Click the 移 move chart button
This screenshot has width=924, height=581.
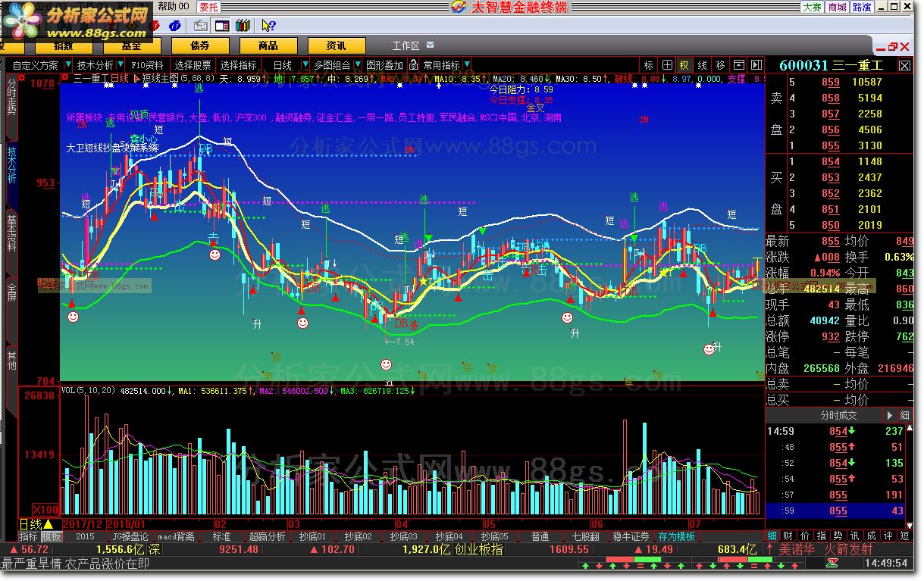click(720, 65)
